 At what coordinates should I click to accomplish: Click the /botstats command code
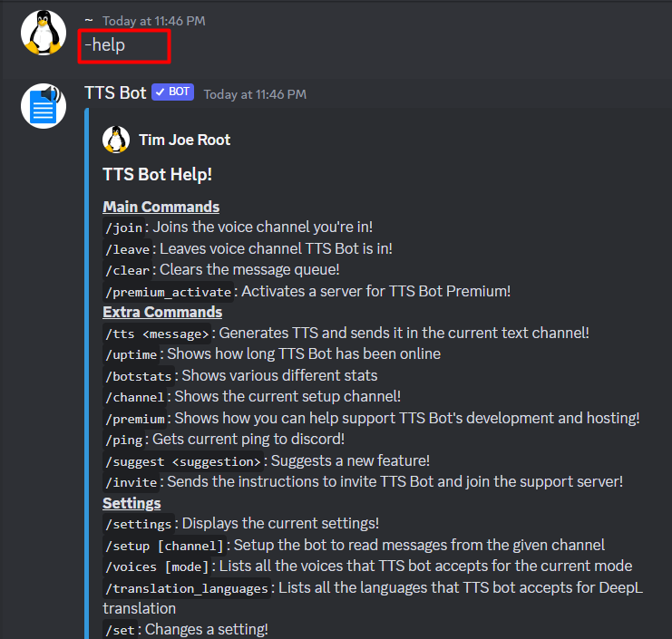[139, 376]
